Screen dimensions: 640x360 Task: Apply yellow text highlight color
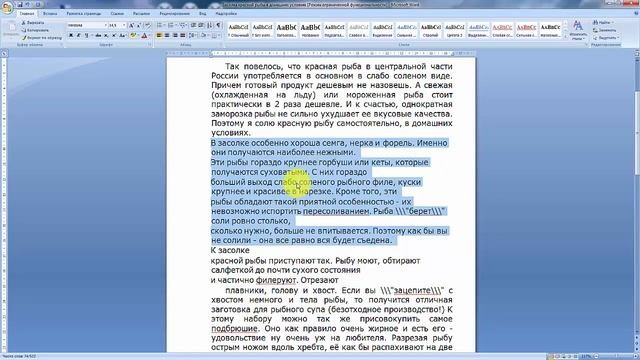133,36
